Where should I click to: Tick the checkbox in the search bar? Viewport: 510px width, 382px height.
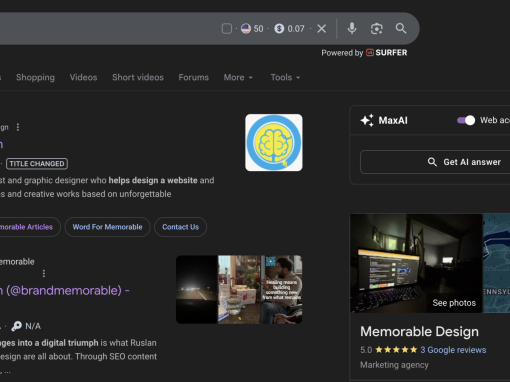[227, 29]
